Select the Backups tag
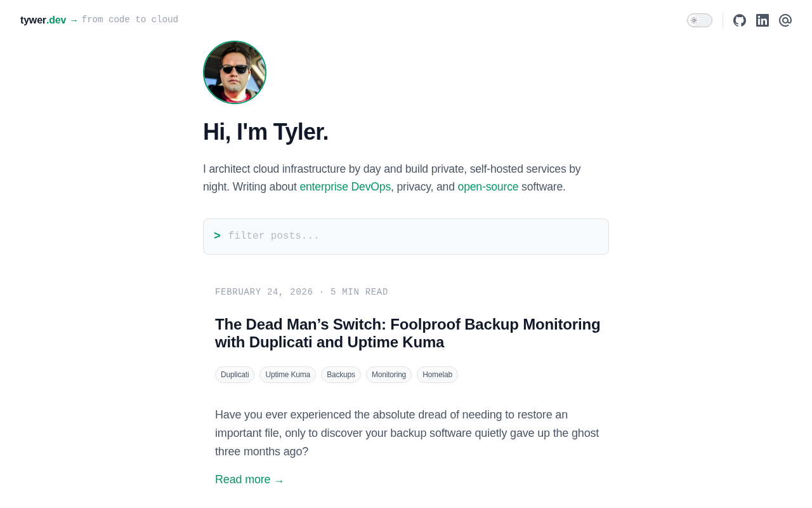This screenshot has height=508, width=812. coord(341,375)
